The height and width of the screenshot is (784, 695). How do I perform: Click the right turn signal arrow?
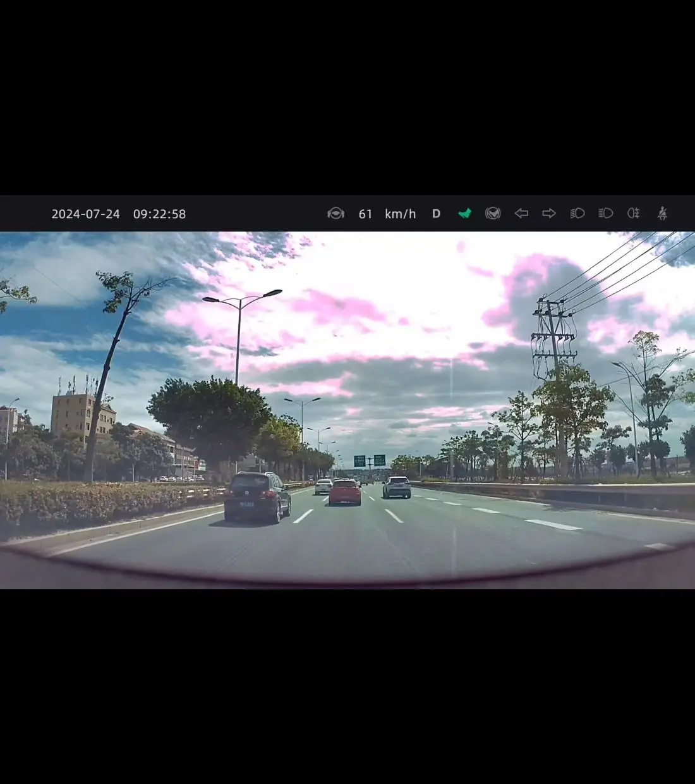[x=549, y=214]
